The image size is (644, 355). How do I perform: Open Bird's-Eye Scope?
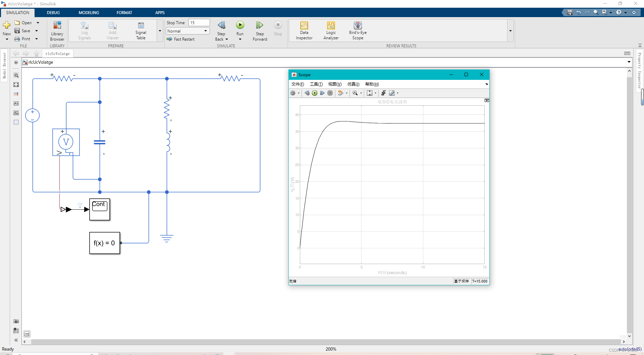pyautogui.click(x=358, y=31)
